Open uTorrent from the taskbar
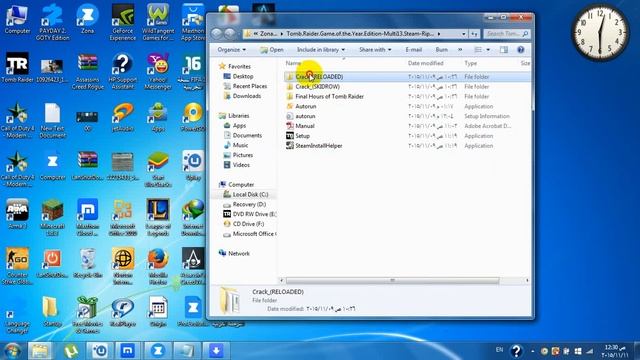Image resolution: width=640 pixels, height=360 pixels. pos(71,351)
